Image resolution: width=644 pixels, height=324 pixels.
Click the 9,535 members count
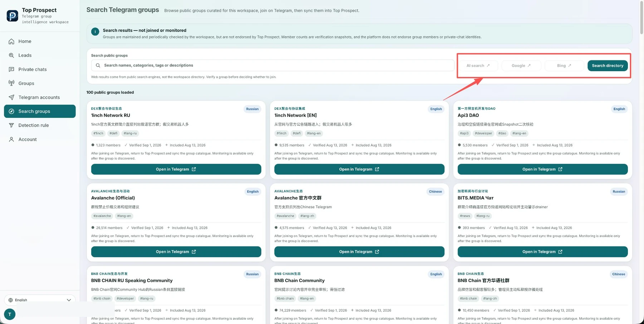(x=292, y=145)
